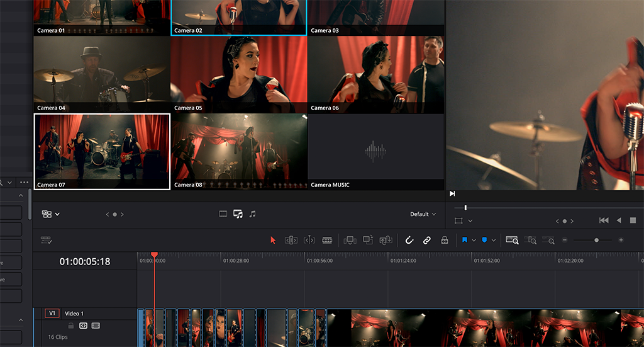
Task: Click the Overwrite Clip toolbar icon
Action: coord(369,240)
